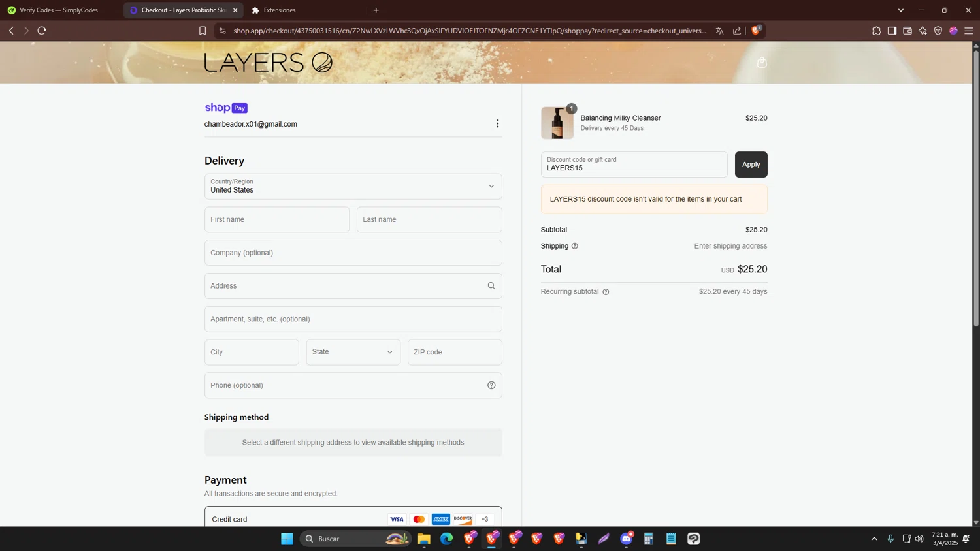This screenshot has width=980, height=551.
Task: Expand the Country/Region dropdown
Action: pos(353,187)
